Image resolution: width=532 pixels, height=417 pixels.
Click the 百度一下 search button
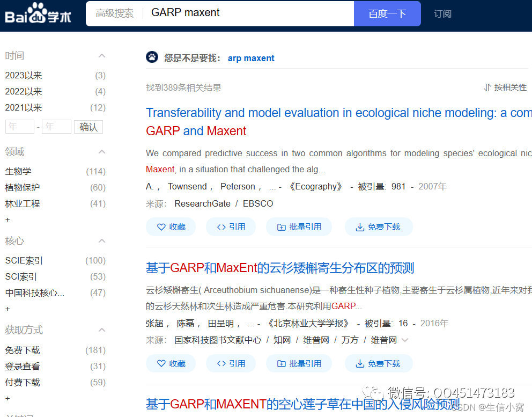click(387, 13)
